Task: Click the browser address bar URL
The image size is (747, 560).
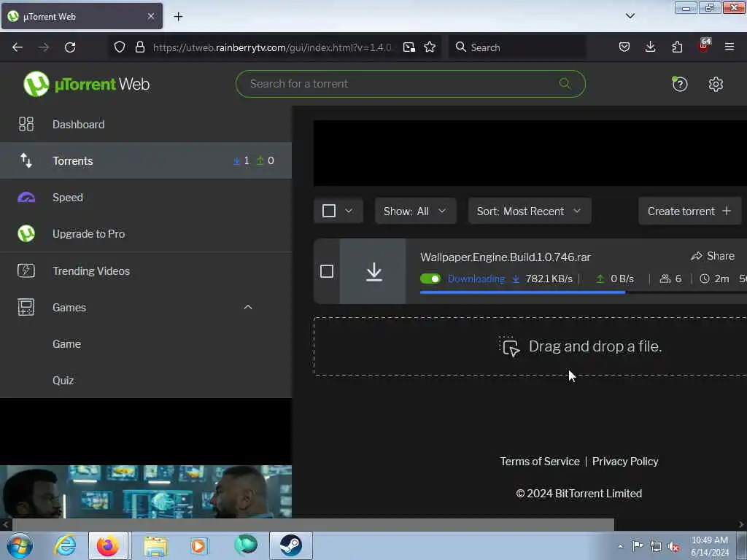Action: coord(272,47)
